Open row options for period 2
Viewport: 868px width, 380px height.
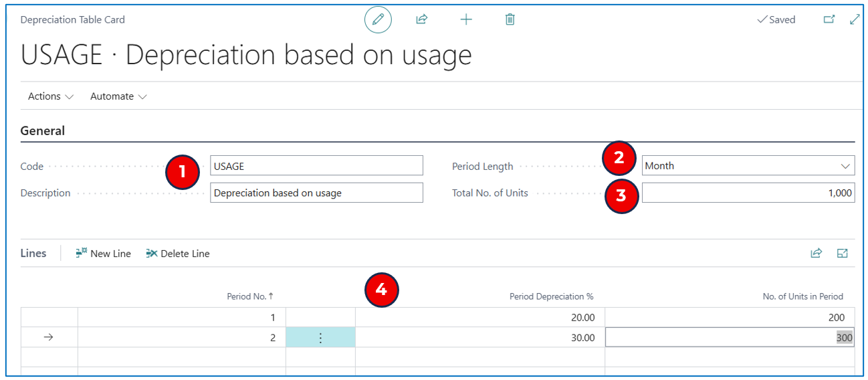[320, 338]
